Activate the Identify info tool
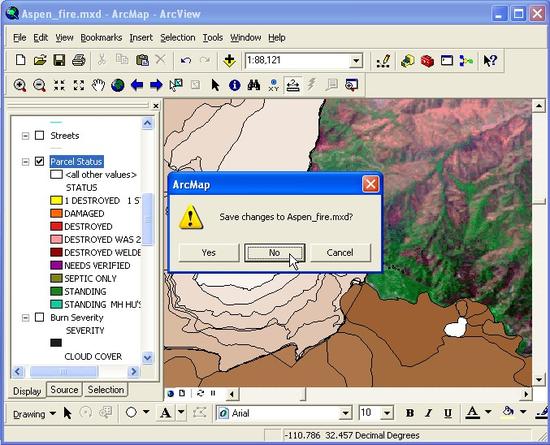Screen dimensions: 550x445 tap(234, 85)
